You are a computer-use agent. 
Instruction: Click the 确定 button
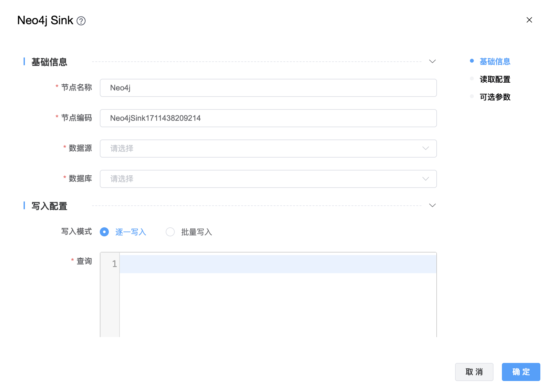(x=521, y=372)
